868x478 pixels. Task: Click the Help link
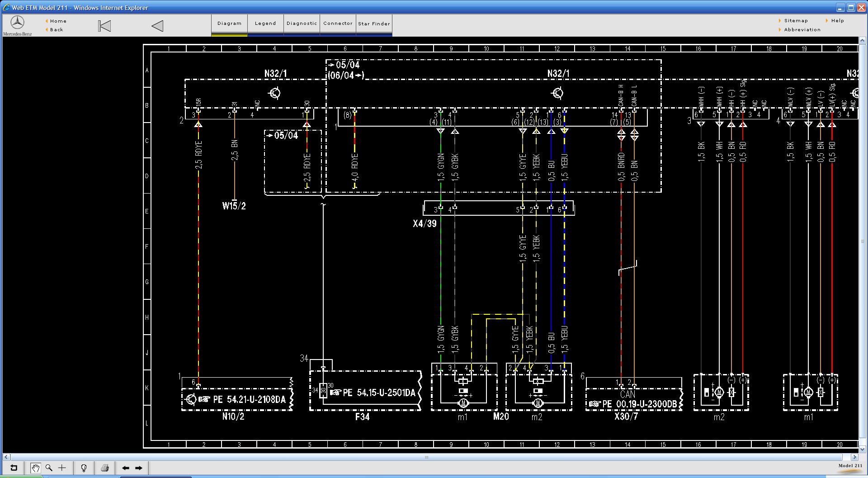coord(837,21)
